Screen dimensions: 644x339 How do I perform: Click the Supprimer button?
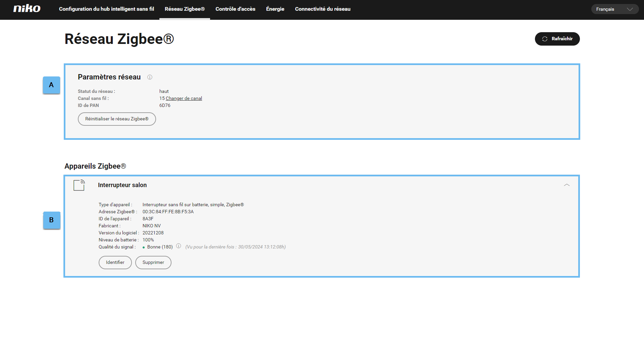[x=153, y=263]
